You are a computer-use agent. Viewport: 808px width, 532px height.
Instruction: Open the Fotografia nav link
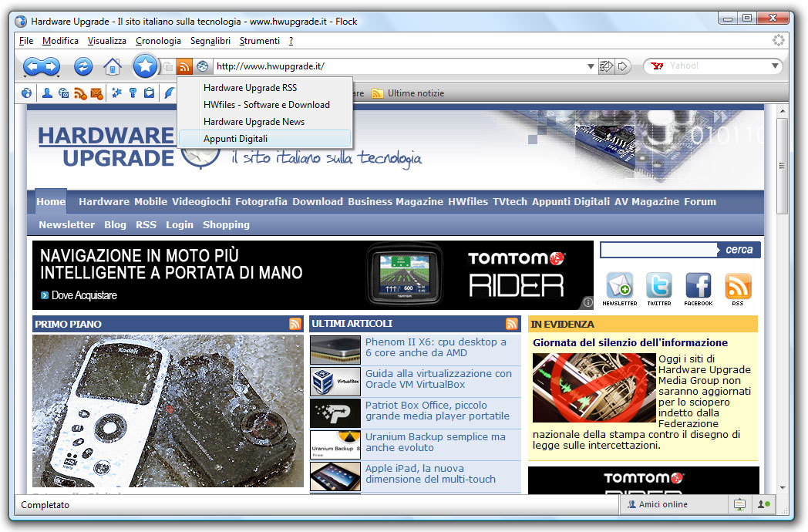(x=261, y=201)
